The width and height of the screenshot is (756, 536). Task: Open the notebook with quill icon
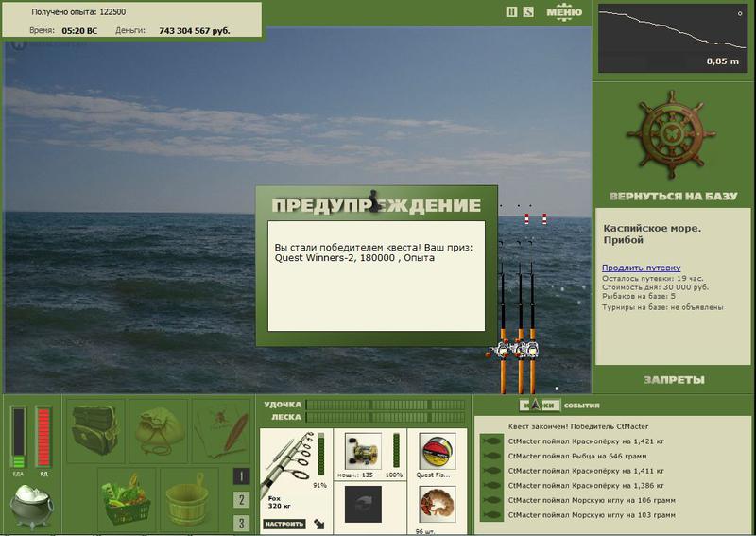pyautogui.click(x=221, y=431)
